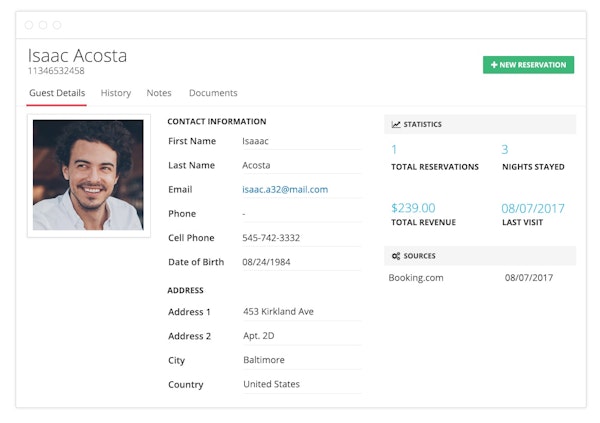Open the Documents tab
The height and width of the screenshot is (423, 600).
tap(213, 93)
